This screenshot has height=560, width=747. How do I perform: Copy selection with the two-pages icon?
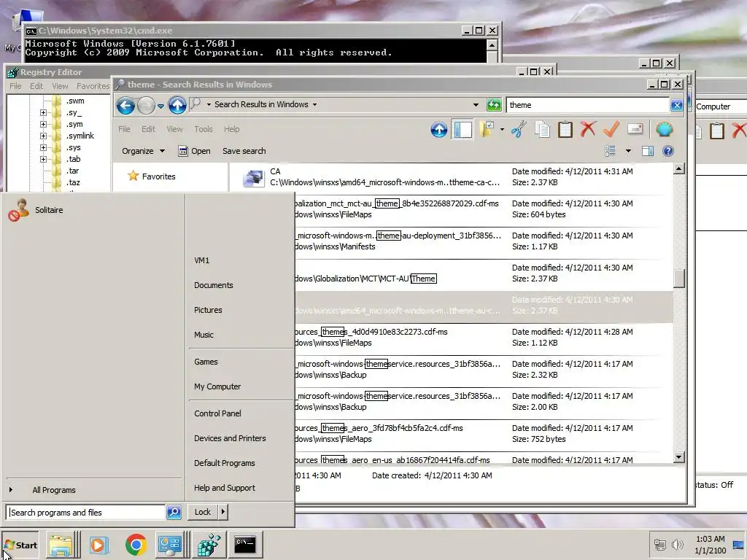point(542,130)
